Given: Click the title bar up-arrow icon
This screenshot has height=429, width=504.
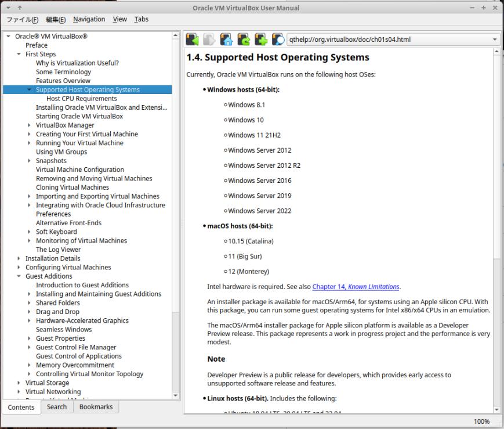Looking at the screenshot, I should 20,8.
